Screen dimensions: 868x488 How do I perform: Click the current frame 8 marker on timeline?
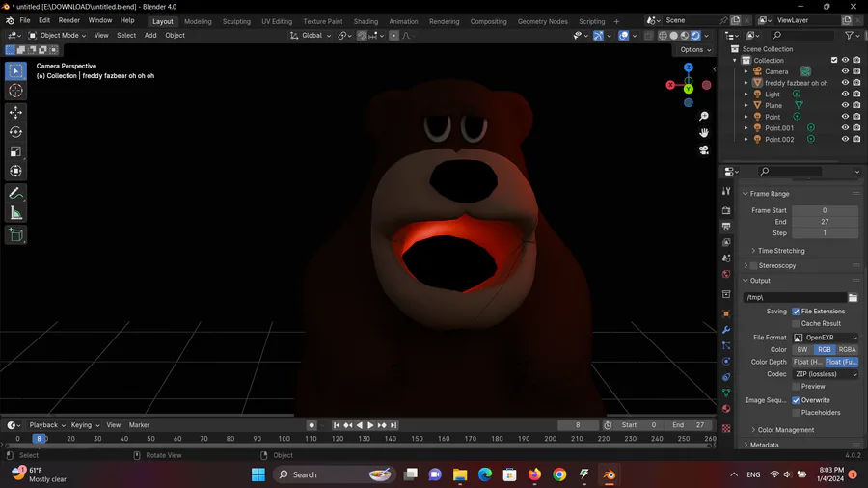point(39,439)
